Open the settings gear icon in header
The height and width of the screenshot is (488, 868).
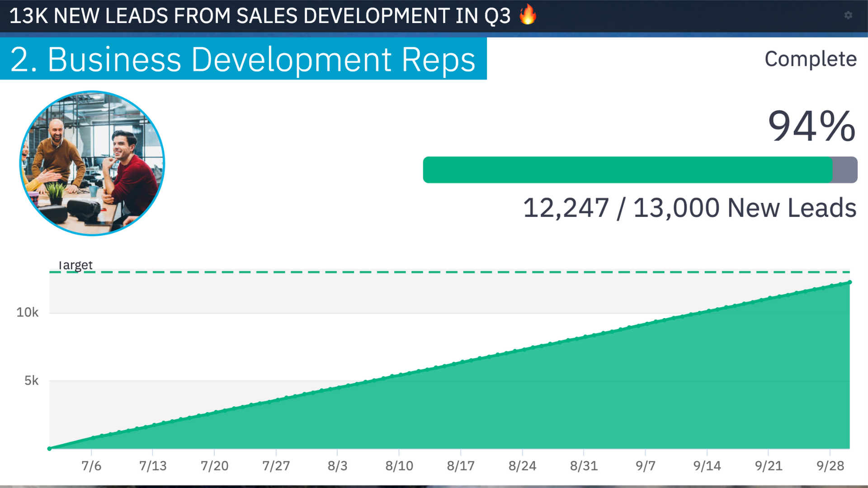coord(848,15)
